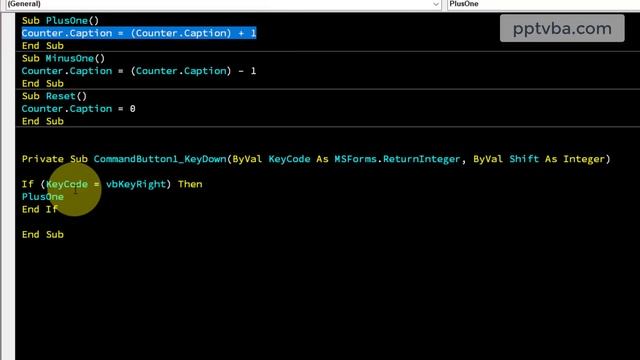This screenshot has width=640, height=360.
Task: Click the 'Sub Reset()' code line
Action: click(54, 96)
